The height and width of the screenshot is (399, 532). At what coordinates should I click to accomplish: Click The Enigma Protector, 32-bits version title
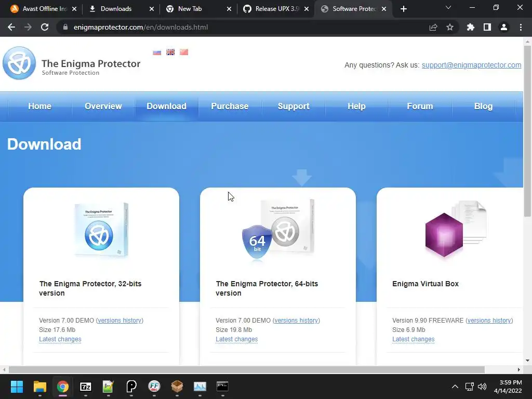(90, 288)
